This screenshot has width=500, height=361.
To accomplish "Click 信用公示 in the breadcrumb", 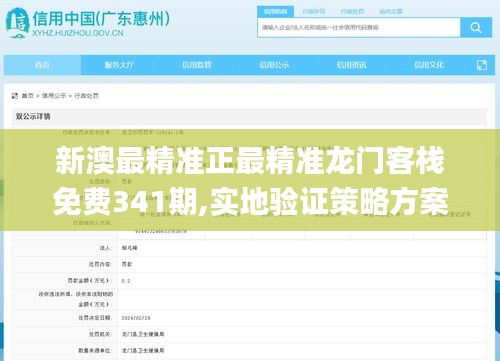I will (54, 96).
